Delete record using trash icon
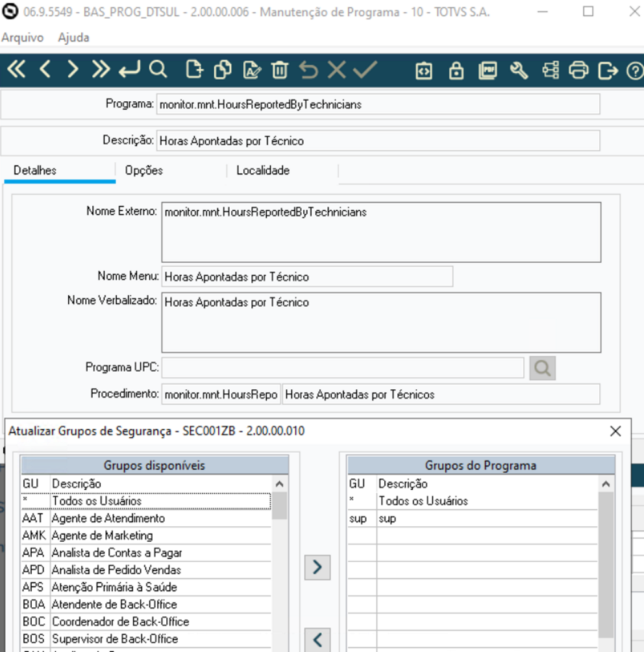 pos(279,69)
